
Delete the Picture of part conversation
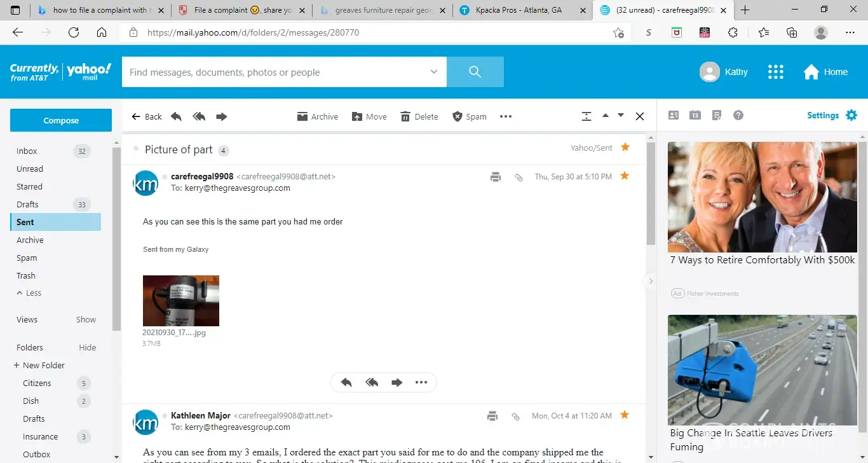[x=419, y=116]
